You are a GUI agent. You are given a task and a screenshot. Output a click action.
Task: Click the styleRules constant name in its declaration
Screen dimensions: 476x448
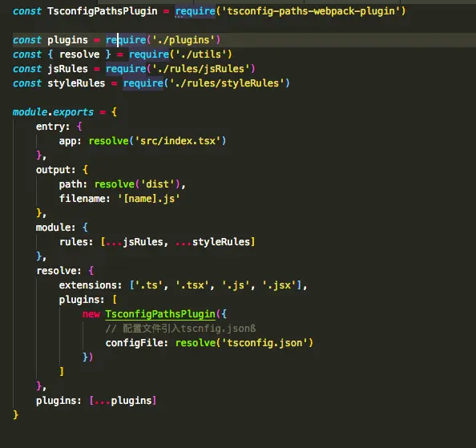click(x=76, y=83)
